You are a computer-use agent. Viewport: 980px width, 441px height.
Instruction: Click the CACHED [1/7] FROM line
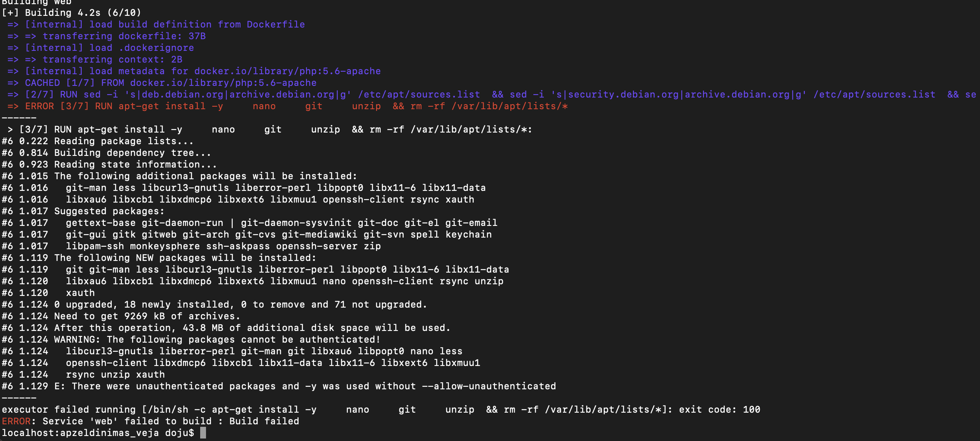point(171,83)
